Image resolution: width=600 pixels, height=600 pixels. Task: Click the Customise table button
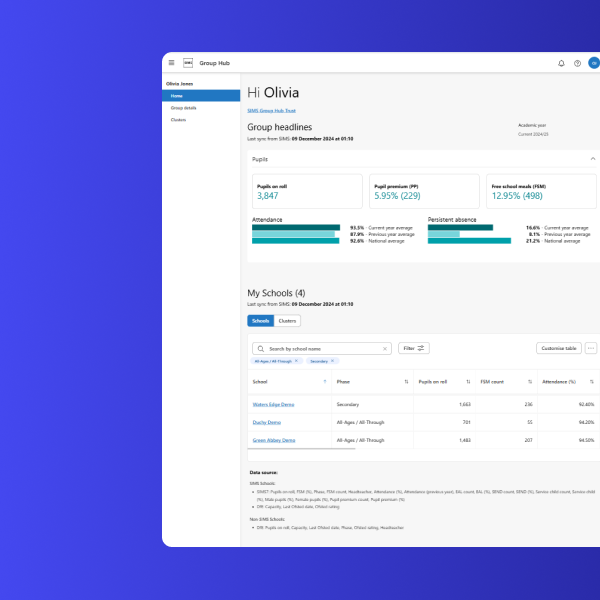(x=558, y=348)
